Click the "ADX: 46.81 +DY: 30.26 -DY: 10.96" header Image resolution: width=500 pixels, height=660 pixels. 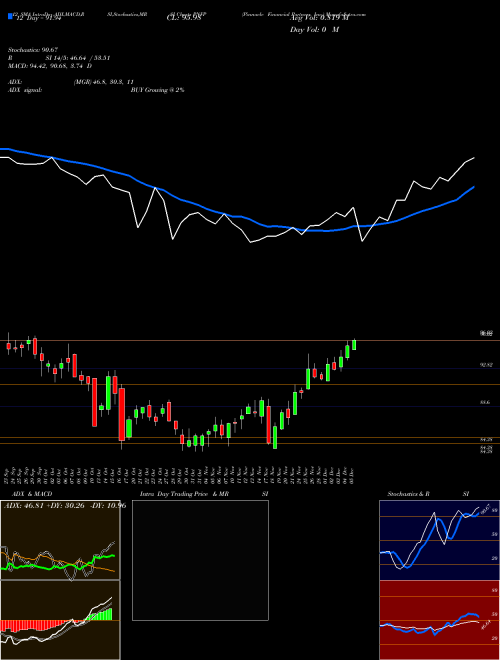click(65, 505)
